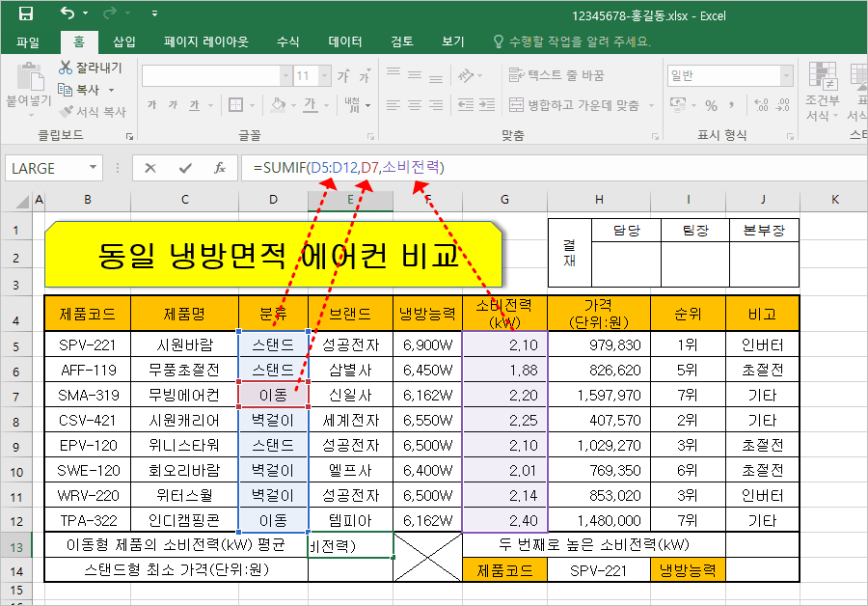868x606 pixels.
Task: Switch to the 삽입 tab
Action: (x=124, y=41)
